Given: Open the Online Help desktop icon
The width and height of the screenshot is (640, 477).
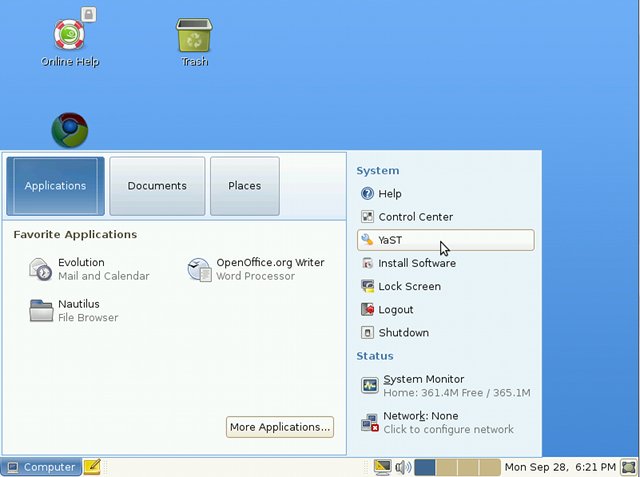Looking at the screenshot, I should 70,36.
